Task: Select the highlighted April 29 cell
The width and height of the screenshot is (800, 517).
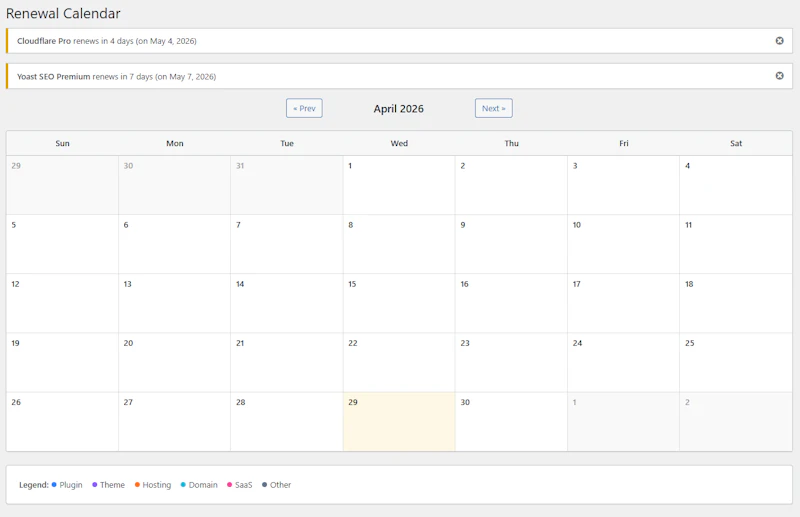Action: pos(399,422)
